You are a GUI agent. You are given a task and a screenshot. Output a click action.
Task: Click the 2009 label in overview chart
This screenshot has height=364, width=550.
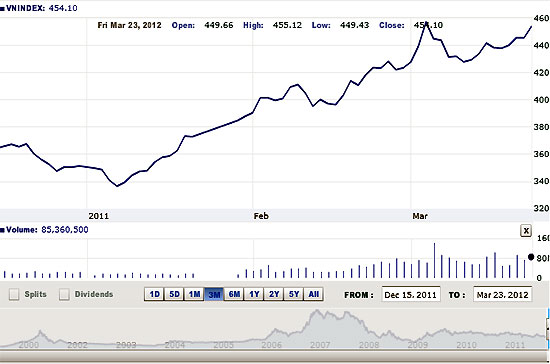(x=417, y=345)
